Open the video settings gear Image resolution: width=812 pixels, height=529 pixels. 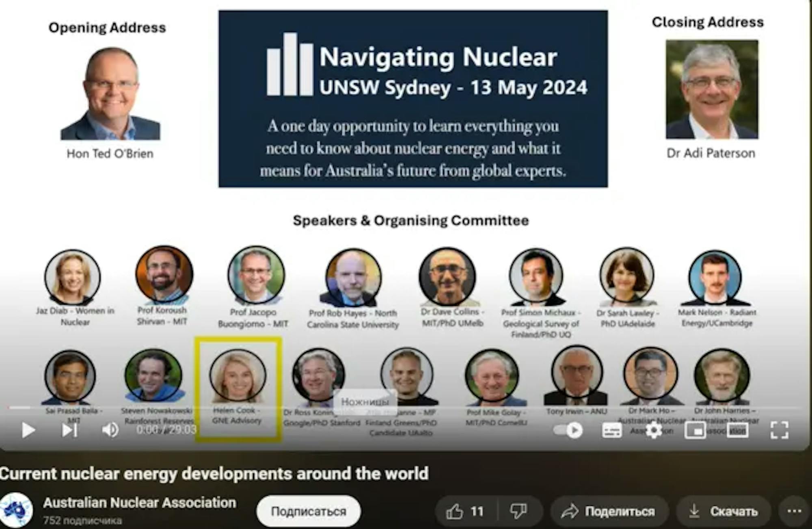(x=654, y=430)
